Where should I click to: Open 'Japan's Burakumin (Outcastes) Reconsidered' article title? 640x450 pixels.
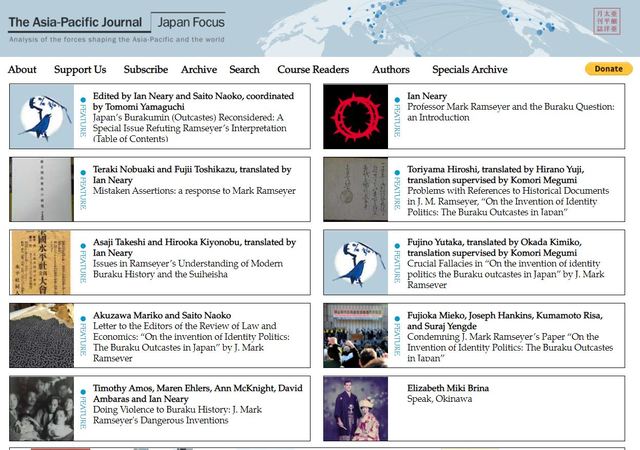coord(190,128)
